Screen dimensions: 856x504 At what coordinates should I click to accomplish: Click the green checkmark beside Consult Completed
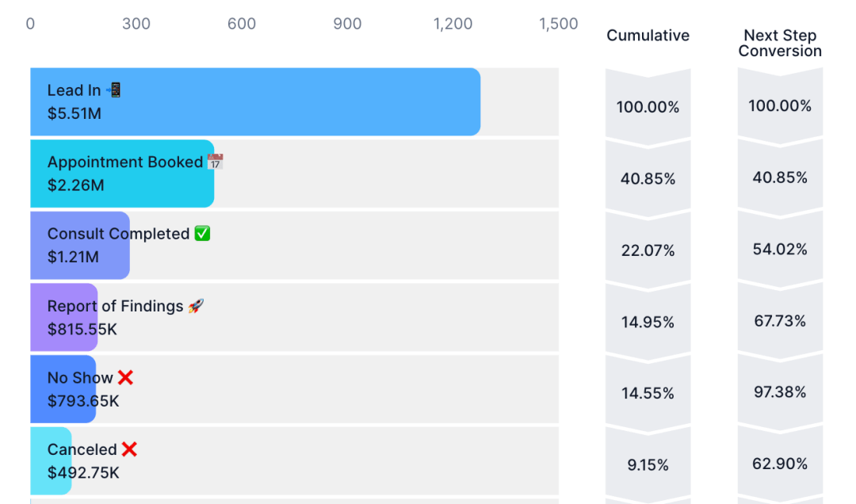point(202,233)
